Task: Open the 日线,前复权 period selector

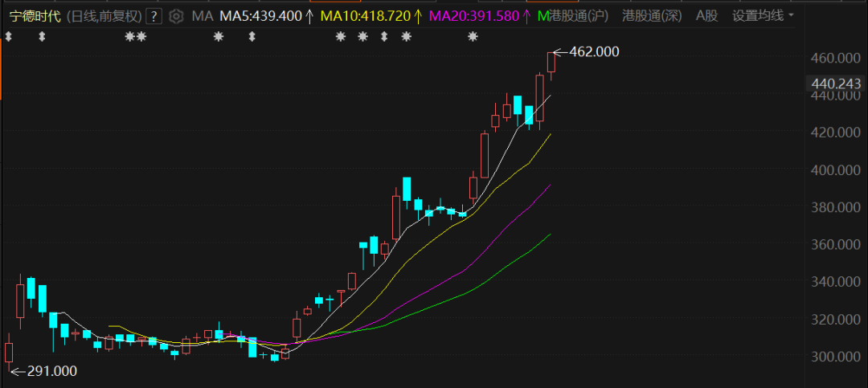Action: tap(104, 16)
